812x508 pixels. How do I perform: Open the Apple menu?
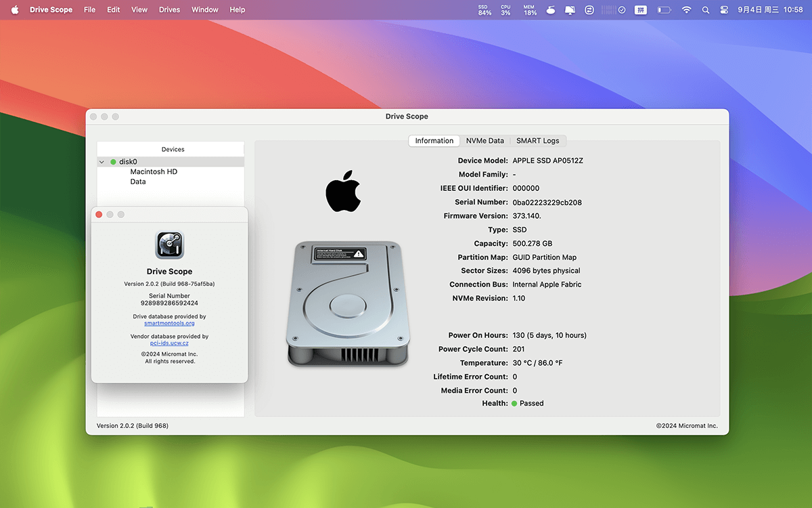click(x=15, y=9)
